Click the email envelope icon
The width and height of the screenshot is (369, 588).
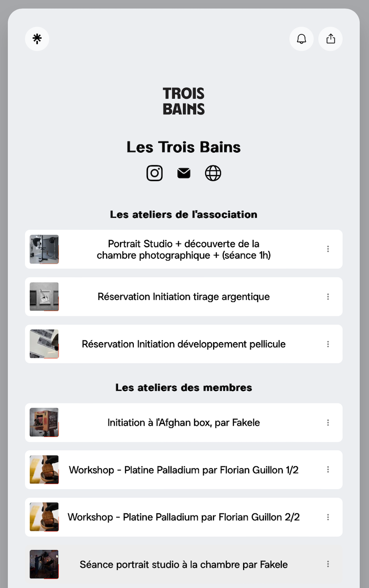point(184,173)
